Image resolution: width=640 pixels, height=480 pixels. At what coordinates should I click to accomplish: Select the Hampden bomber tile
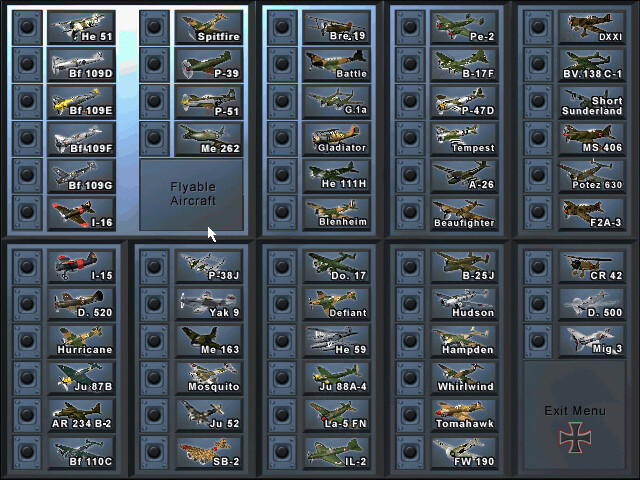(464, 341)
